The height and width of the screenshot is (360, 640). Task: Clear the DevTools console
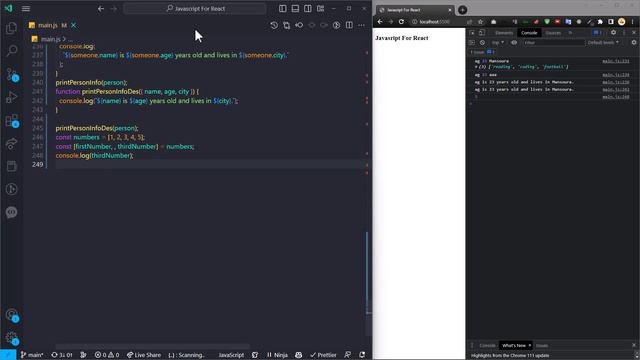[x=482, y=42]
